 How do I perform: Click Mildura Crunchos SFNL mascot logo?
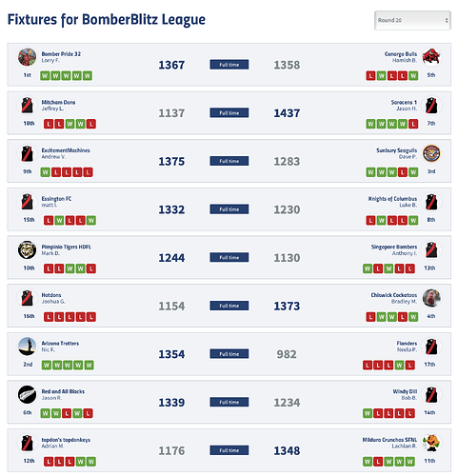pyautogui.click(x=431, y=443)
